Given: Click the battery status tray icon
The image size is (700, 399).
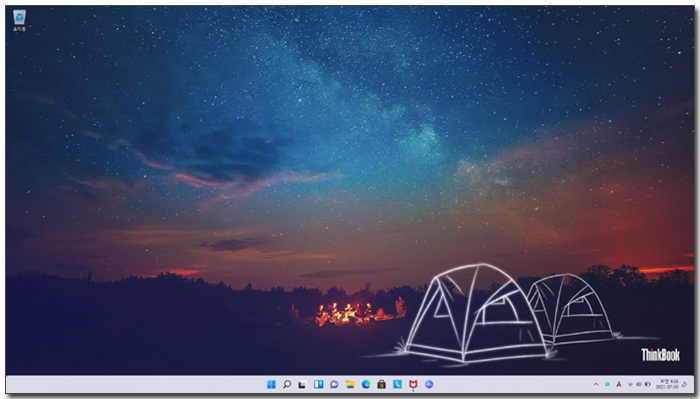Looking at the screenshot, I should pos(647,384).
